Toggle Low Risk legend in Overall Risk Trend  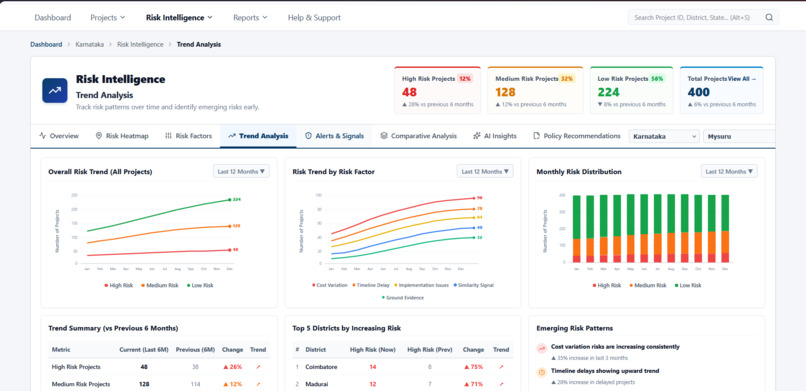pyautogui.click(x=200, y=285)
